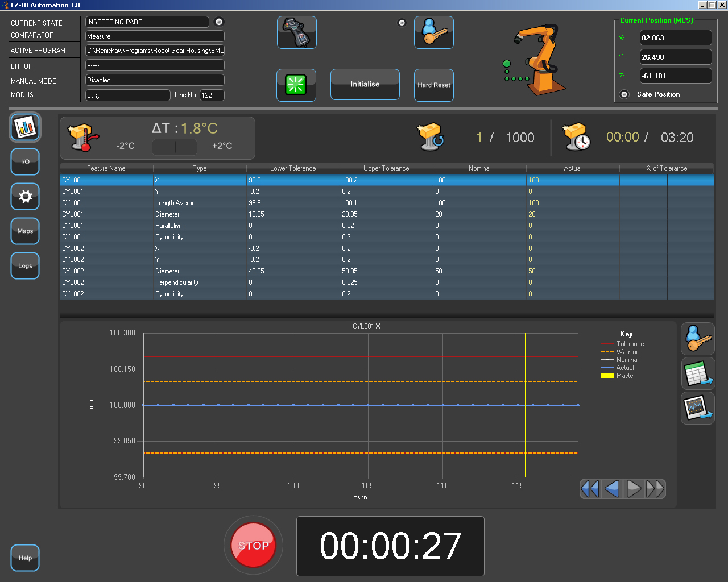Sort table by Upper Tolerance column
Screen dimensions: 728x582
tap(386, 168)
